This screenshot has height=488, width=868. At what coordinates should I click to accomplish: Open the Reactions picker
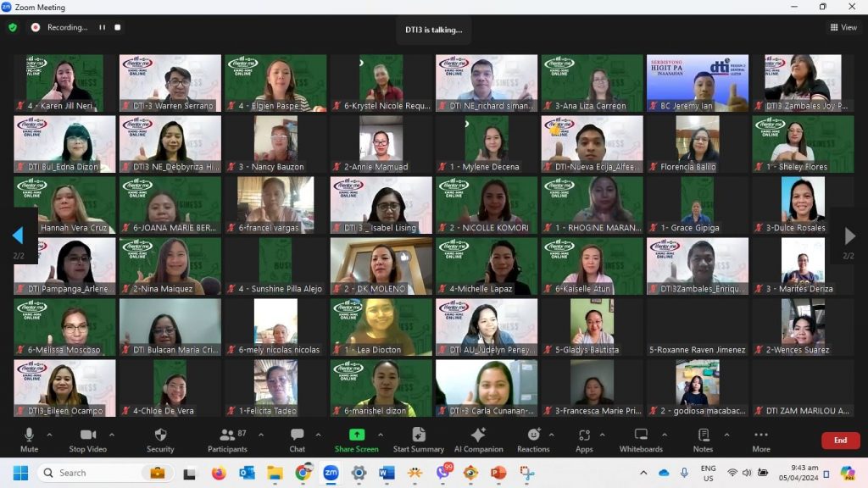pos(533,439)
